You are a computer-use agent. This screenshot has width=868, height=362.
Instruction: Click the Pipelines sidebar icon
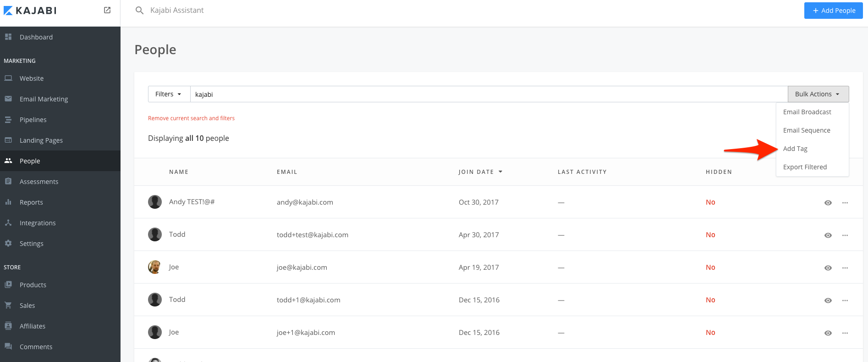point(8,119)
